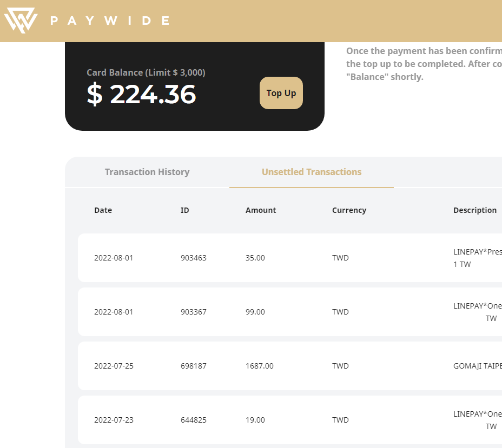Click the Card Balance limit label
Viewport: 502px width, 448px height.
click(x=146, y=72)
